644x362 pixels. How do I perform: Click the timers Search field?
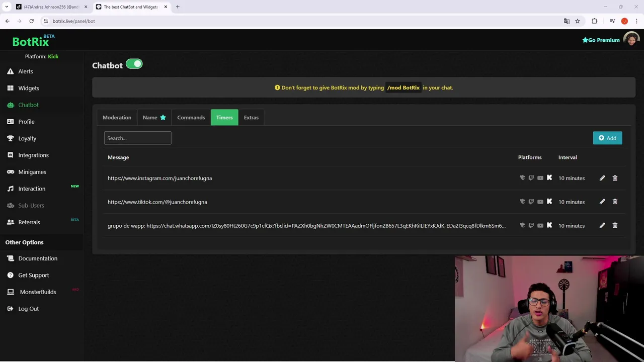click(x=137, y=138)
